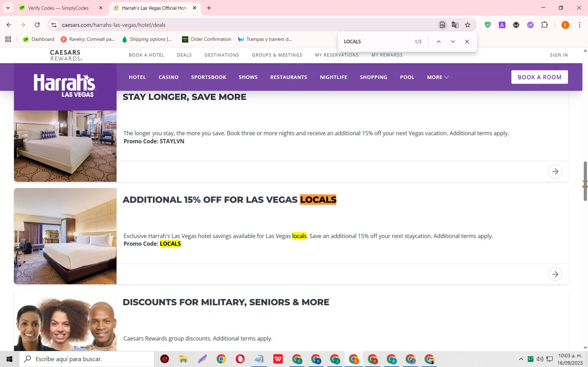Open Opera browser from taskbar
Viewport: 588px width, 367px height.
240,359
